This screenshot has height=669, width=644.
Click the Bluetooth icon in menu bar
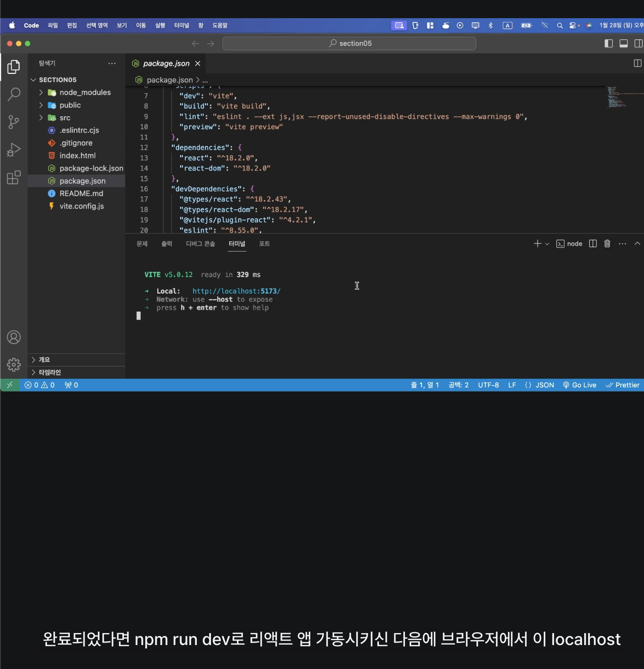(x=490, y=26)
